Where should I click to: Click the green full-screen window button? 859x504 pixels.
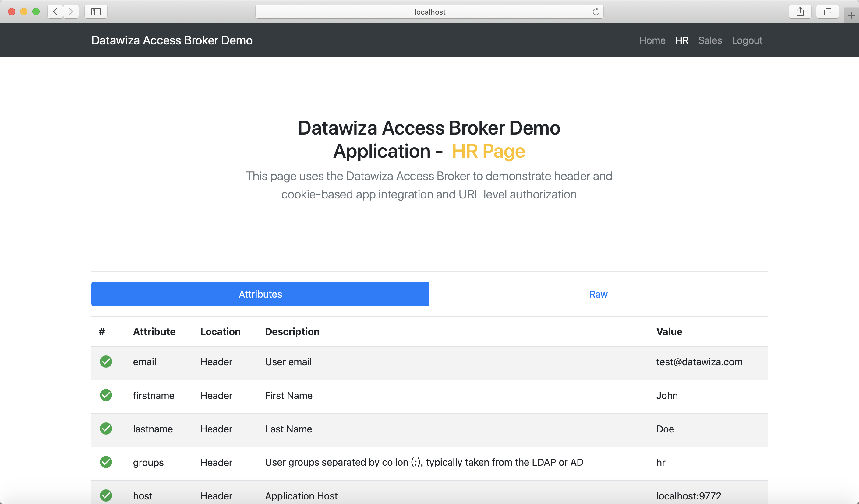(36, 12)
